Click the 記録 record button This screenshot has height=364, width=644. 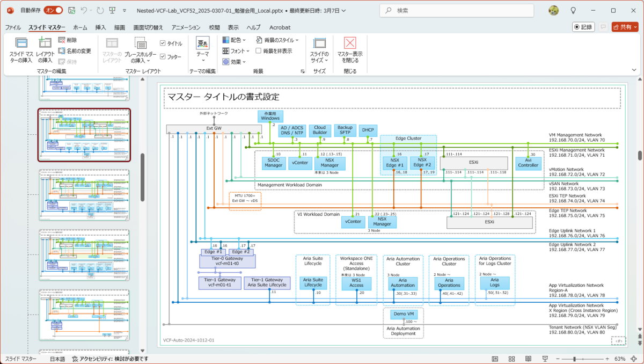(583, 27)
